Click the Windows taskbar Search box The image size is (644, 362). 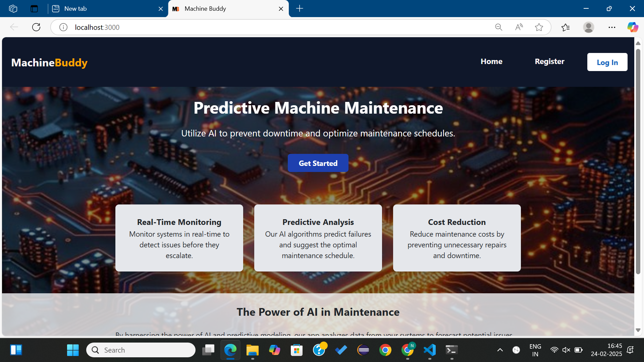tap(141, 350)
